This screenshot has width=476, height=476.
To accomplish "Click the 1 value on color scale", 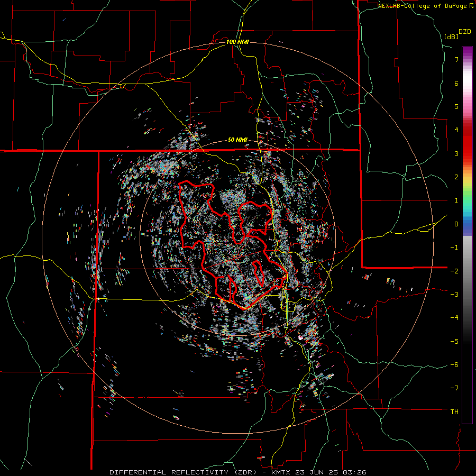I will [x=456, y=200].
